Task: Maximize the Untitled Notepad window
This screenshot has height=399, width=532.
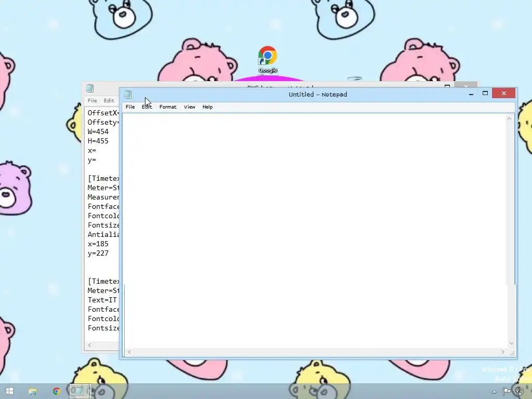Action: (485, 94)
